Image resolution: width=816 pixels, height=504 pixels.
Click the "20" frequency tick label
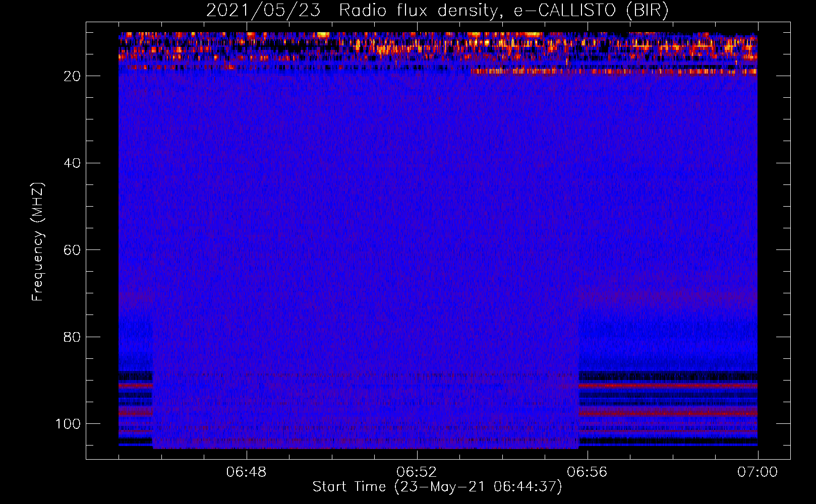tap(73, 76)
